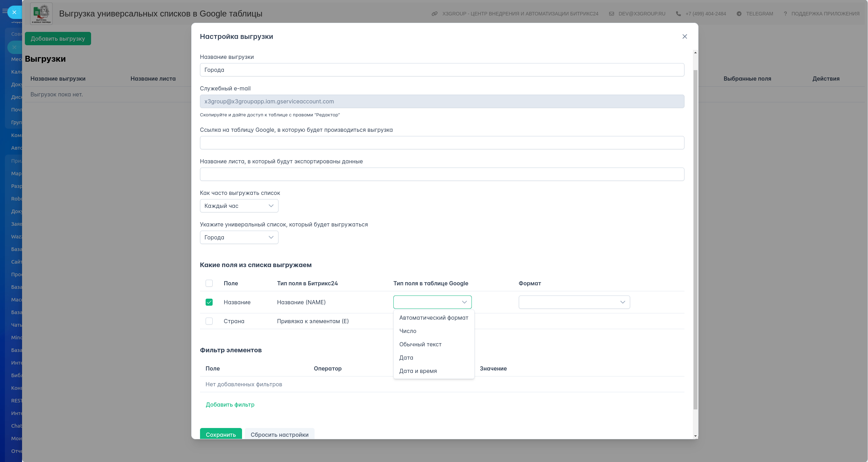The image size is (868, 462).
Task: Click the Google table link input field
Action: [442, 143]
